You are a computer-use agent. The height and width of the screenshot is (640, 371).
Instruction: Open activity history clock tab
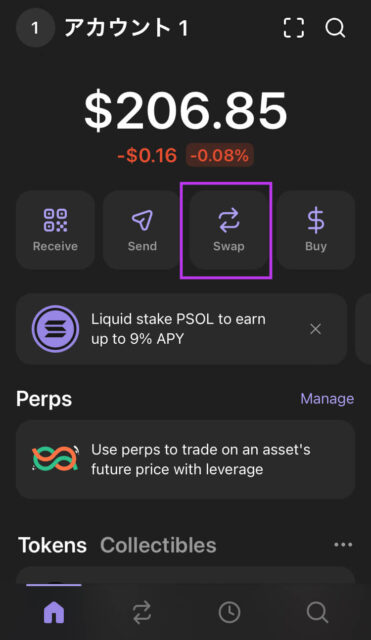pyautogui.click(x=229, y=612)
